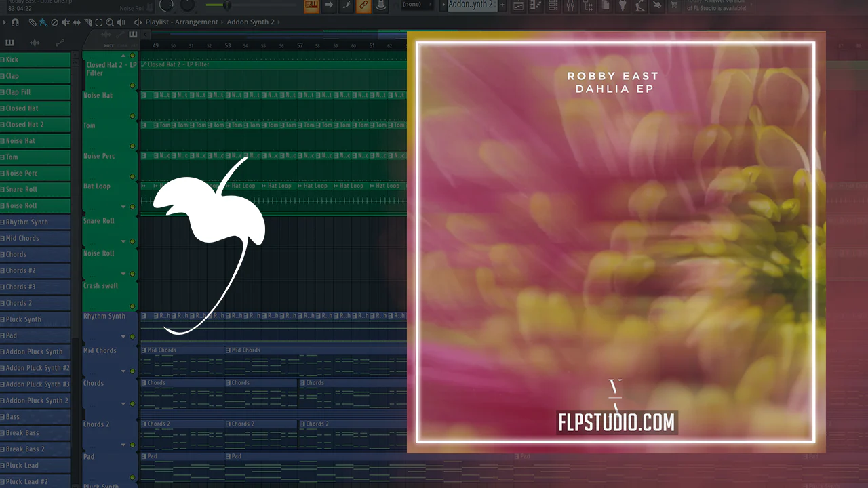Image resolution: width=868 pixels, height=488 pixels.
Task: Open the Playlist view icon
Action: [519, 6]
